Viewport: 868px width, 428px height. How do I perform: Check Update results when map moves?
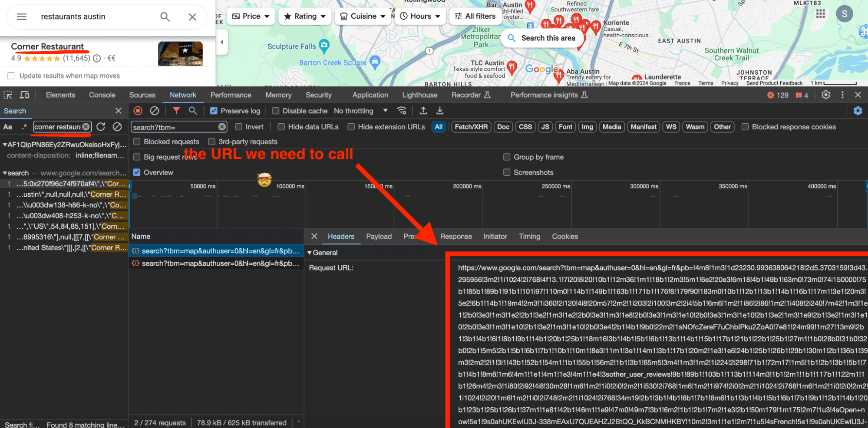11,76
